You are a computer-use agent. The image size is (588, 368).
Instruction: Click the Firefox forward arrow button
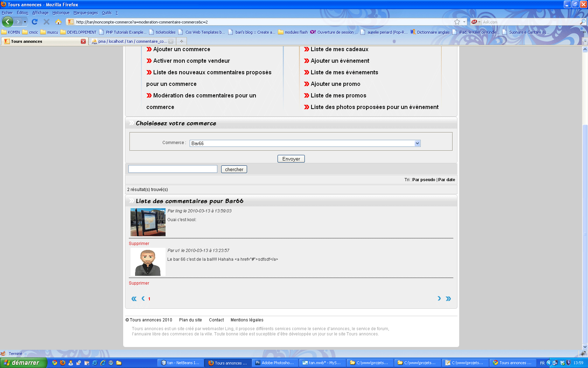click(18, 22)
